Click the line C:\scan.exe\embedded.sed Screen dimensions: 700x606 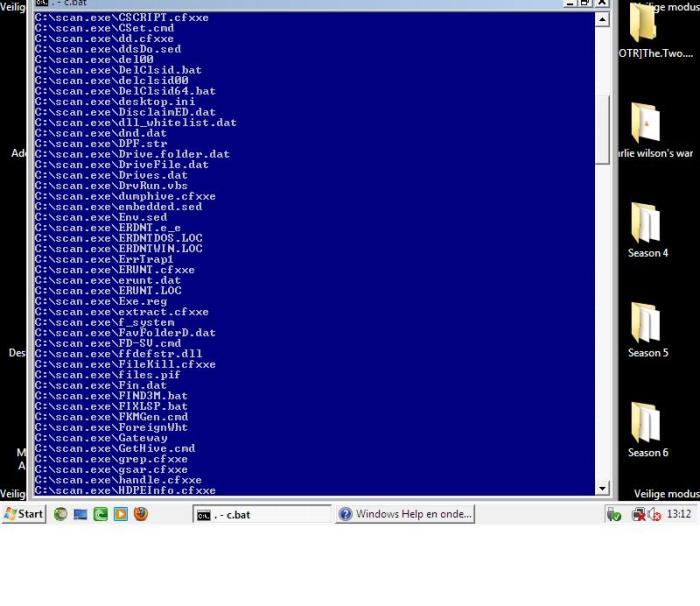118,207
